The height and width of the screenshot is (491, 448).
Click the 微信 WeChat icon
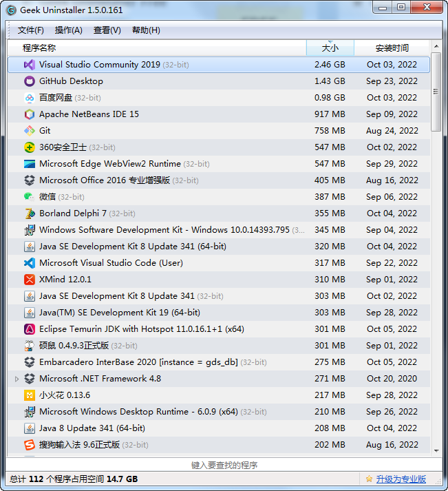pos(30,197)
